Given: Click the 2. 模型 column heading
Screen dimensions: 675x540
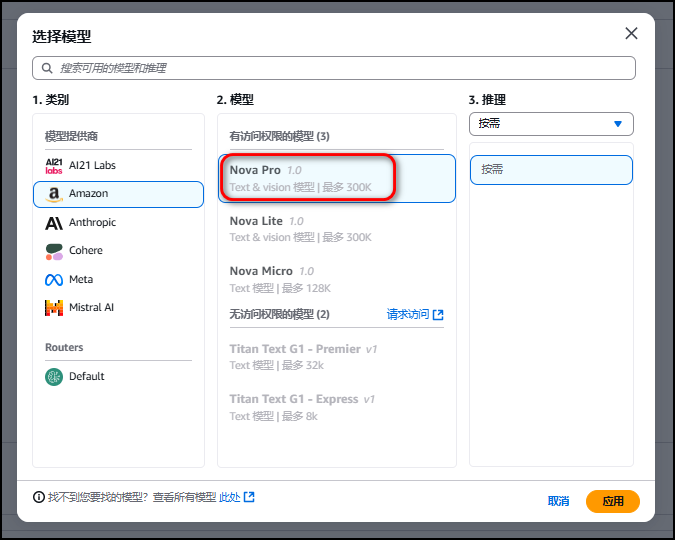Looking at the screenshot, I should point(235,100).
